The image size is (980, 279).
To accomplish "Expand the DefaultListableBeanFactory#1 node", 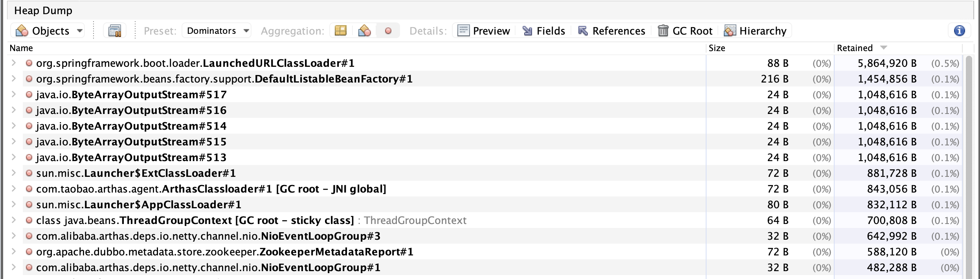I will coord(14,79).
